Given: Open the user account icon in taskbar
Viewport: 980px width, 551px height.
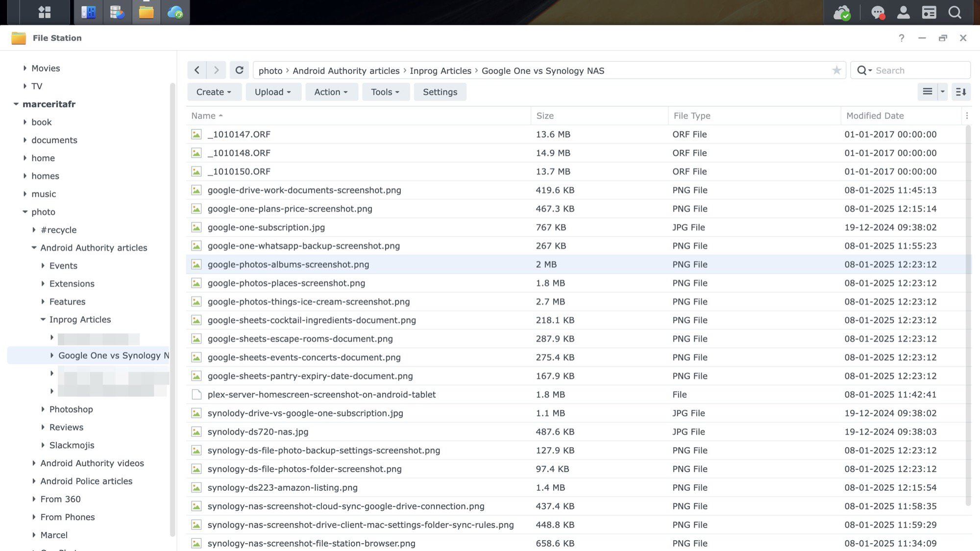Looking at the screenshot, I should pyautogui.click(x=903, y=12).
